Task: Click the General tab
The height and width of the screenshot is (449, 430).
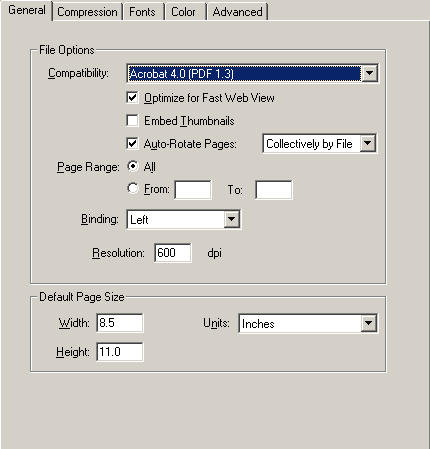Action: point(27,10)
